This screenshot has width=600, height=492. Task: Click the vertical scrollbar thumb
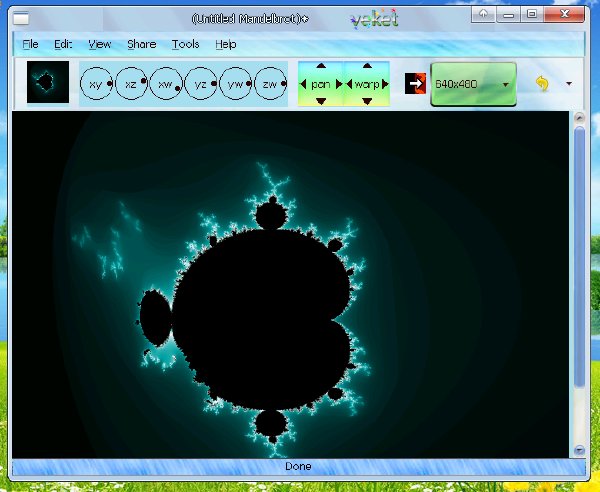579,257
